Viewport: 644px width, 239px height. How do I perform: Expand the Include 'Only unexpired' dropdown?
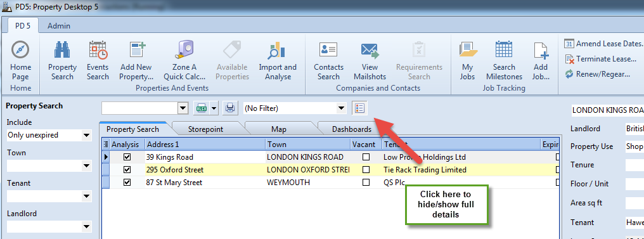click(x=86, y=135)
